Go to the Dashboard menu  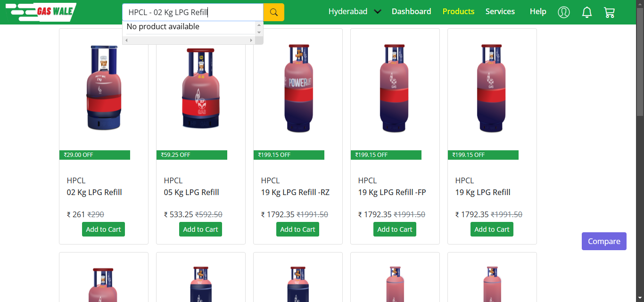(411, 12)
